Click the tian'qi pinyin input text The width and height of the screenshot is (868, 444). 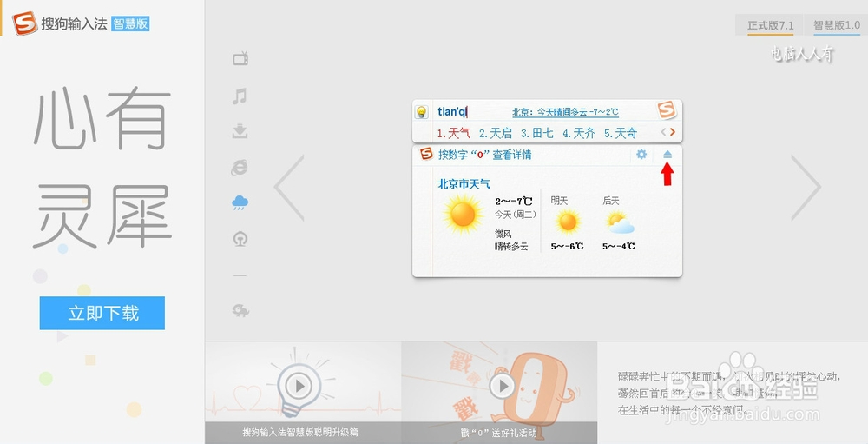click(453, 112)
